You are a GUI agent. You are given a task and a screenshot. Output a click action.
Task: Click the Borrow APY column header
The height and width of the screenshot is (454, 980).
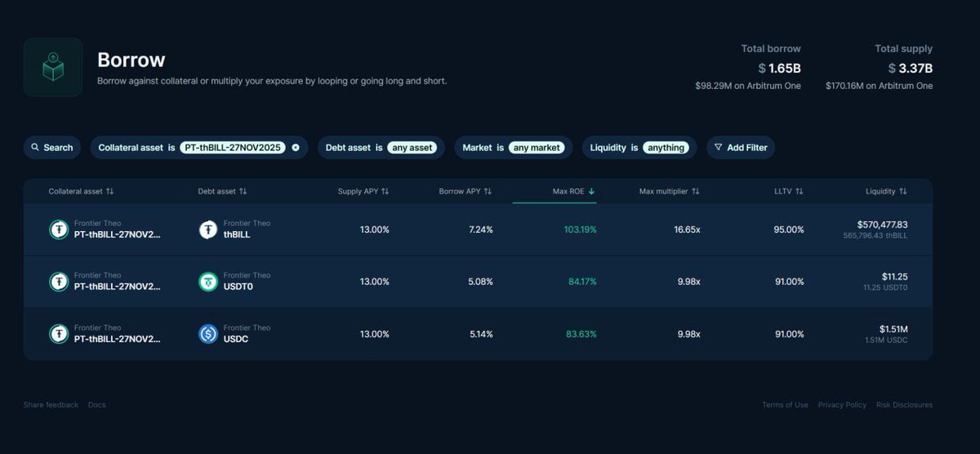coord(465,191)
